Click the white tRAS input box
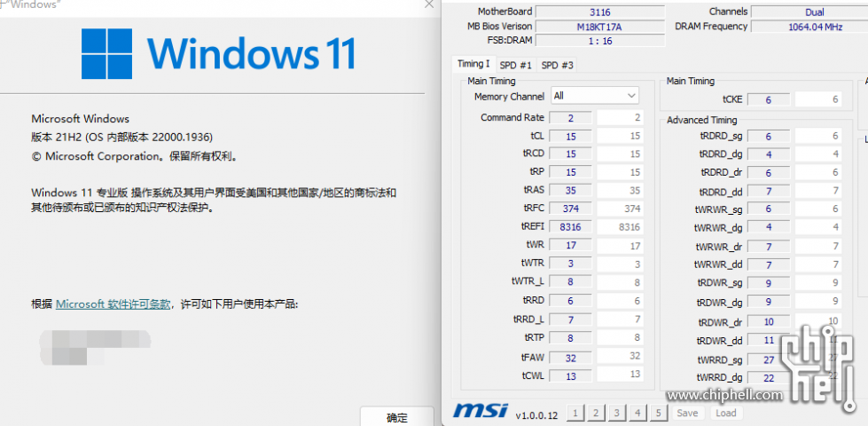 pyautogui.click(x=620, y=191)
